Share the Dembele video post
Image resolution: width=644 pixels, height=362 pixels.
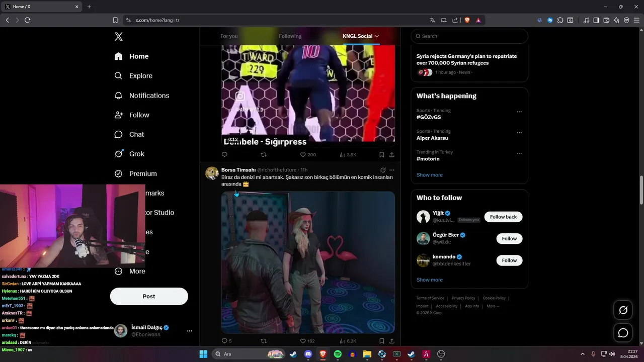point(392,155)
